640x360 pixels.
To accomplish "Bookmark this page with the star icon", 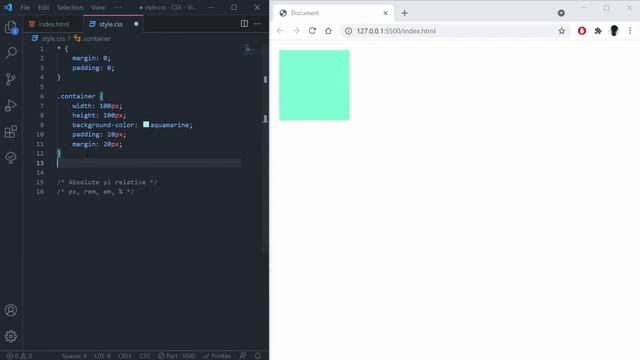I will [x=562, y=31].
